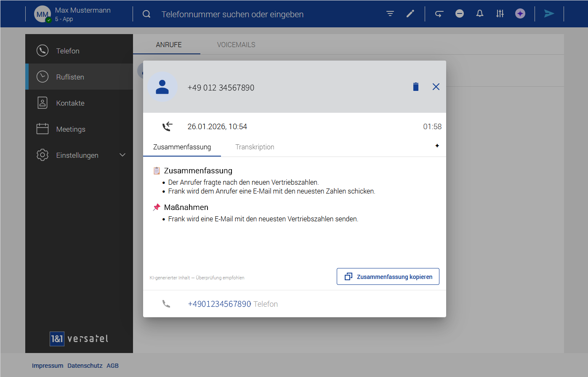Close the call details dialog
Image resolution: width=588 pixels, height=377 pixels.
[x=436, y=87]
